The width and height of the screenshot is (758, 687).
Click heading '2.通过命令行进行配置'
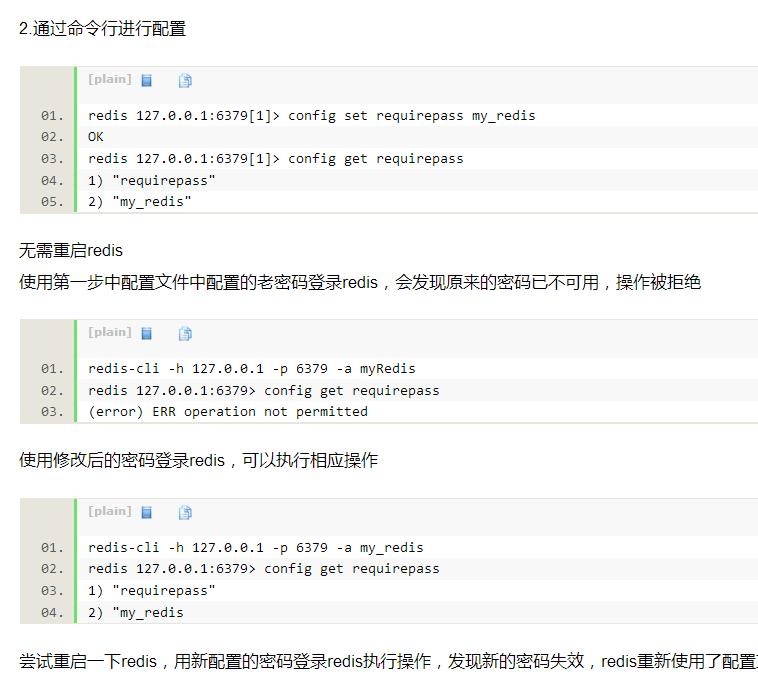102,29
